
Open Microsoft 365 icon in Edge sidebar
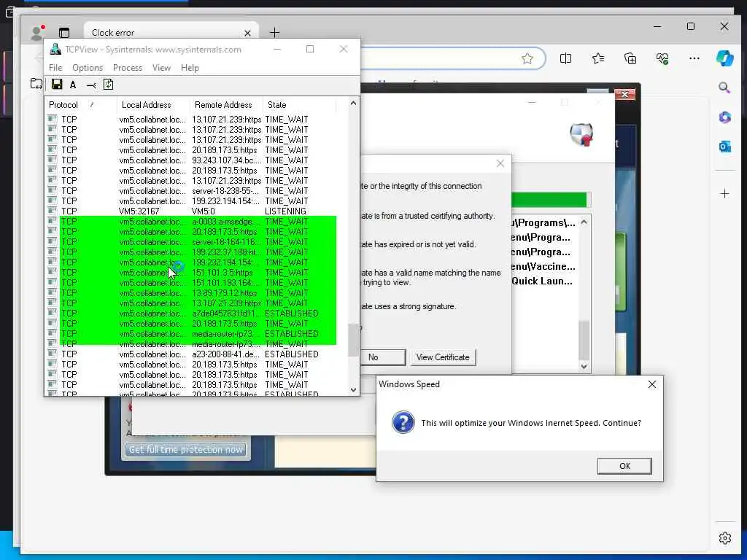(724, 117)
